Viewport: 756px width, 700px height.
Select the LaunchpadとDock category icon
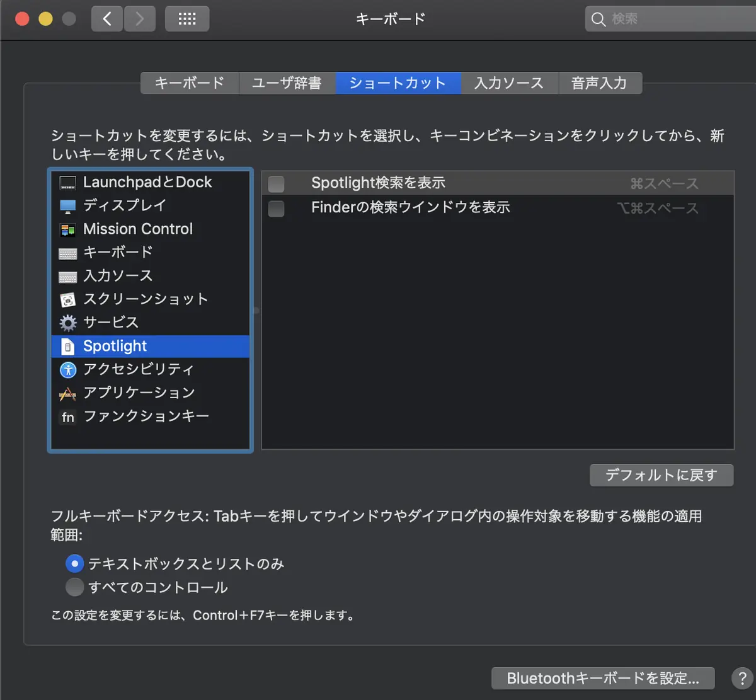coord(67,183)
